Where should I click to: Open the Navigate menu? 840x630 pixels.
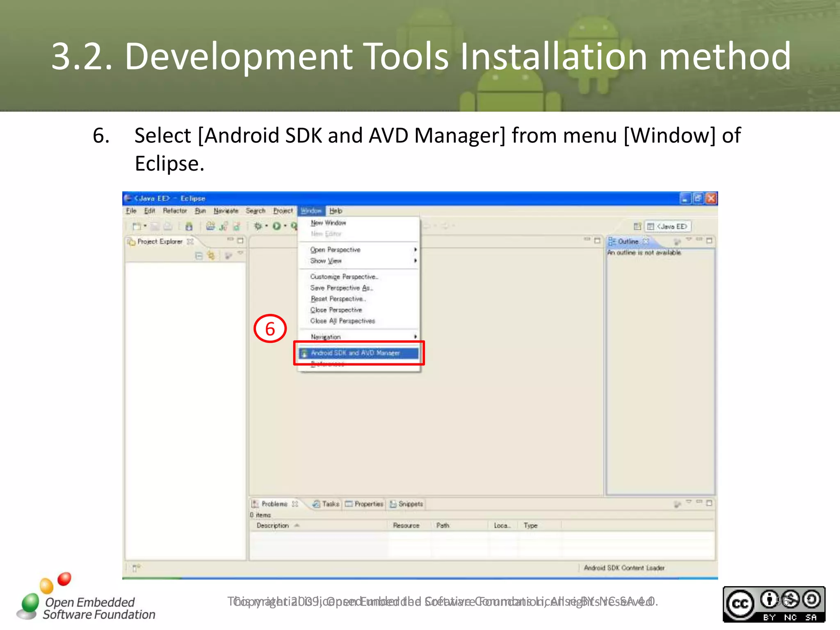[x=226, y=211]
